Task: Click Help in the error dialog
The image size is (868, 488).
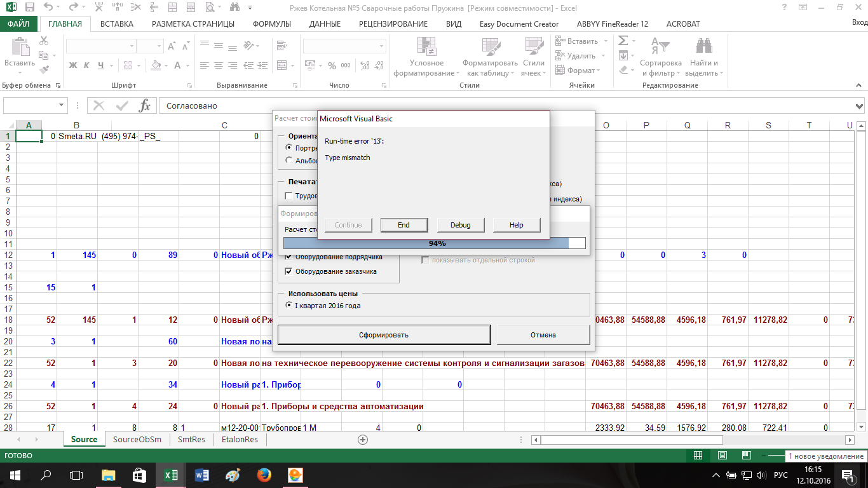Action: coord(517,225)
